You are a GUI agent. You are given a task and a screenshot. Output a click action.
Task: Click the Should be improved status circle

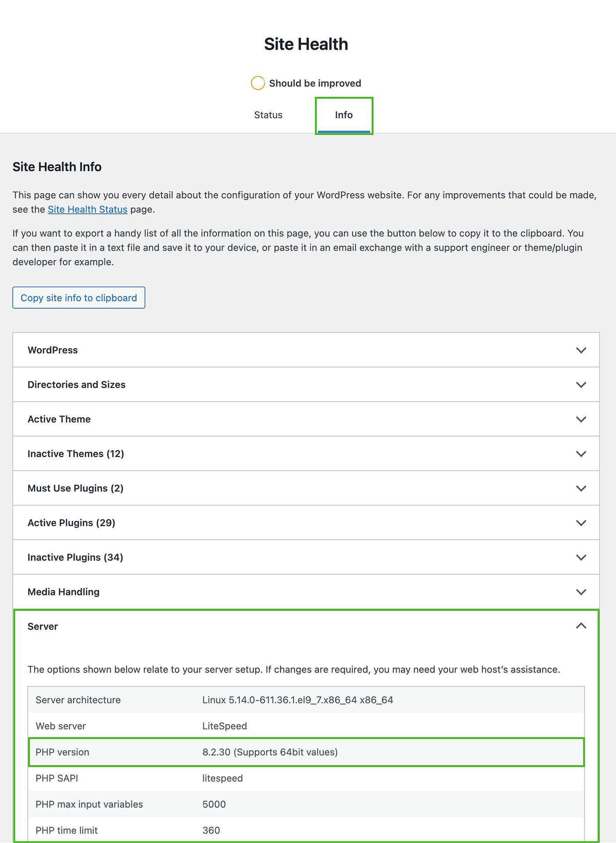click(258, 83)
